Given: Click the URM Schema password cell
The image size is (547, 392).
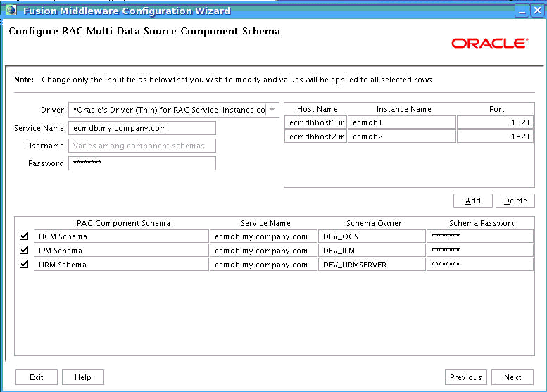Looking at the screenshot, I should (480, 265).
